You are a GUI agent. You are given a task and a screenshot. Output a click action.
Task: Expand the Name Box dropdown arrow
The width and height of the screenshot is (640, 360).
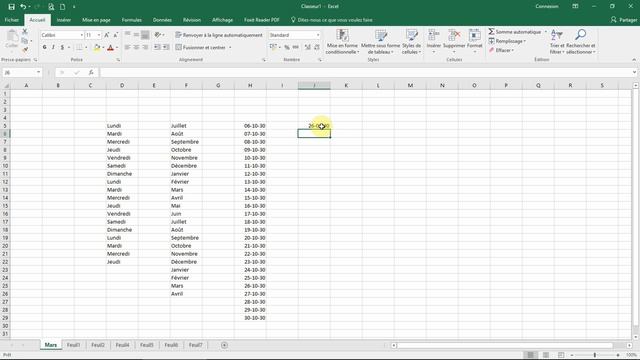coord(38,73)
